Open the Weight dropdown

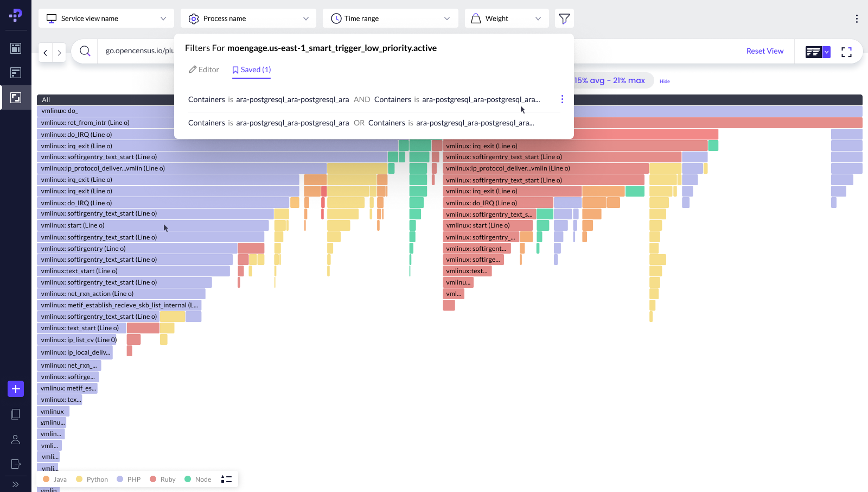507,18
